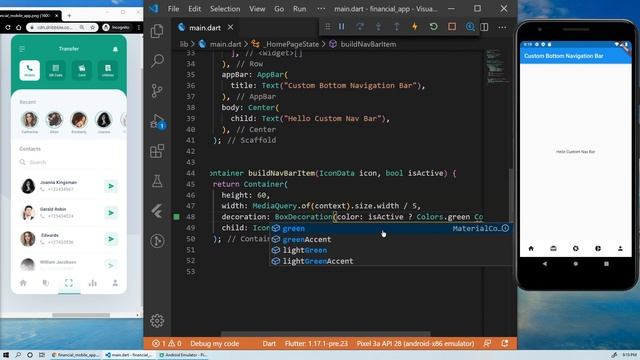Open the Explorer view in VS Code
This screenshot has height=360, width=640.
pyautogui.click(x=157, y=31)
